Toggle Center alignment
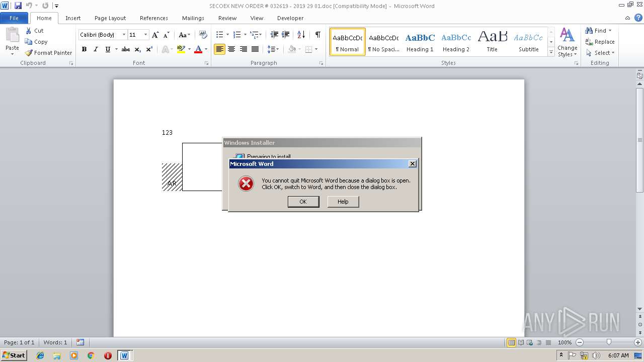The height and width of the screenshot is (362, 644). tap(231, 49)
